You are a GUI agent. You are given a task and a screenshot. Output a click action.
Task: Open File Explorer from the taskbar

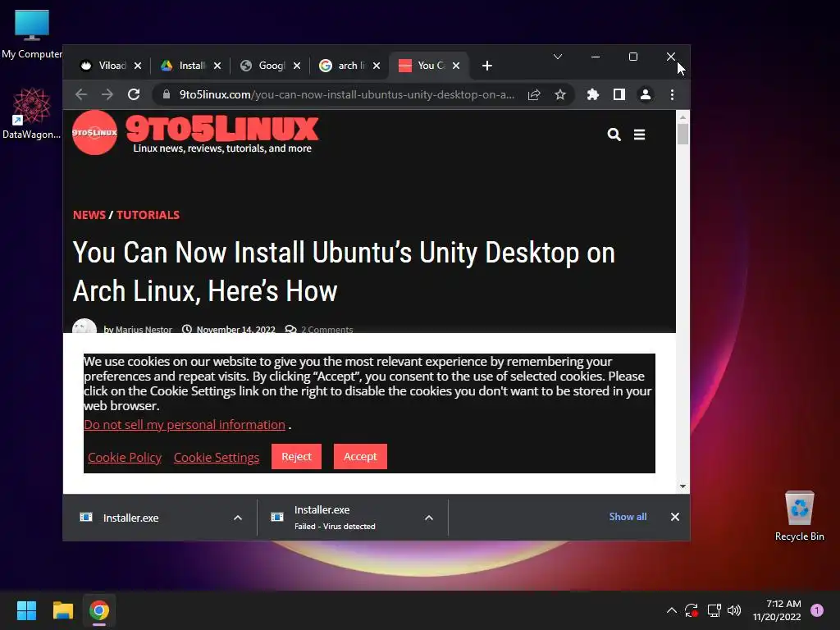[62, 610]
